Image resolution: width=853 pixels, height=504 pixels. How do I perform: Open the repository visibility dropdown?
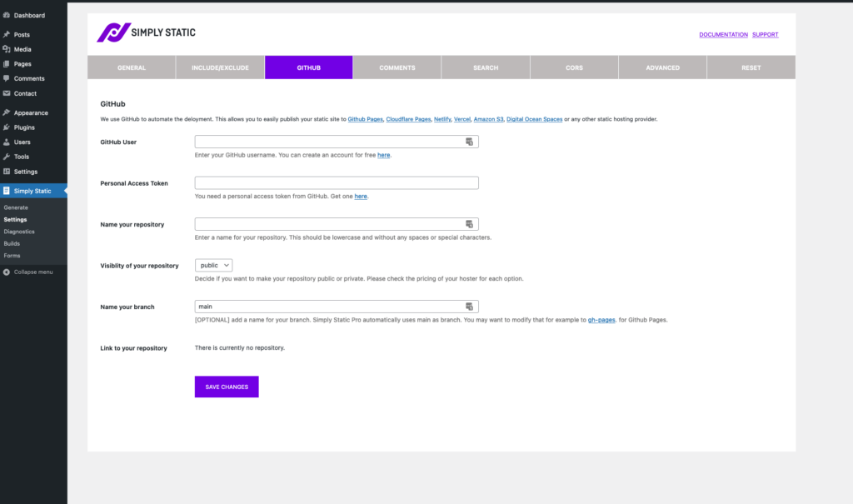tap(212, 265)
